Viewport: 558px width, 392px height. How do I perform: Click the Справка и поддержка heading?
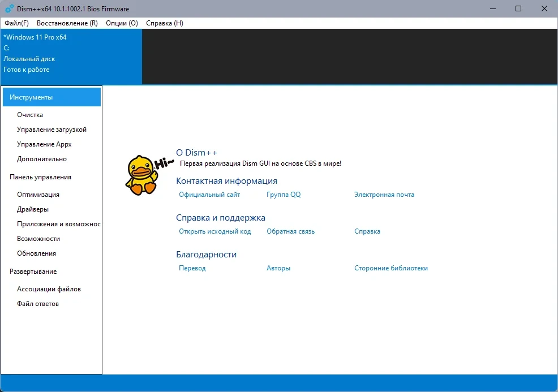(220, 218)
